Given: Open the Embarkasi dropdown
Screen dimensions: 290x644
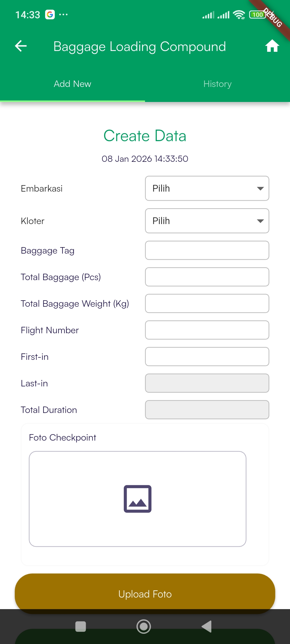Looking at the screenshot, I should [207, 188].
